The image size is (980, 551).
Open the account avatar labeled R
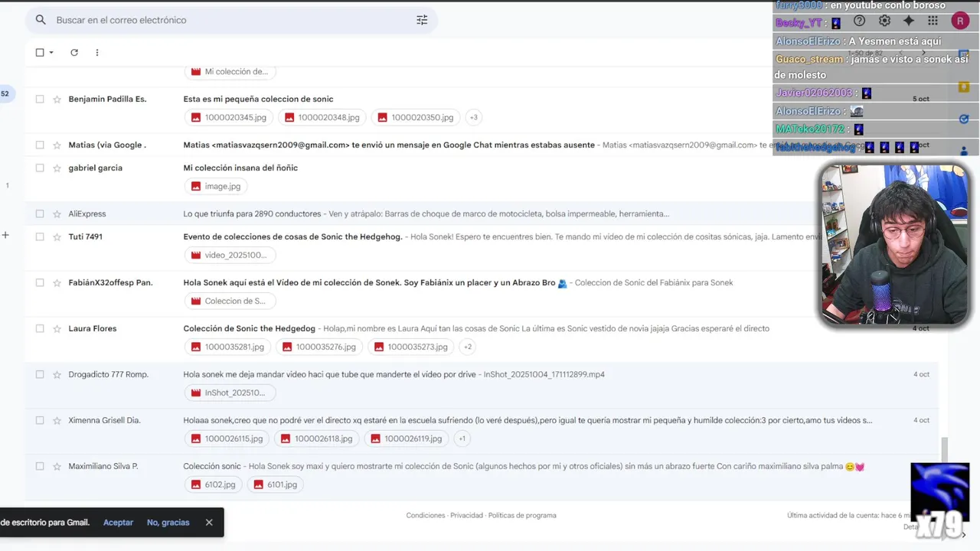click(960, 21)
